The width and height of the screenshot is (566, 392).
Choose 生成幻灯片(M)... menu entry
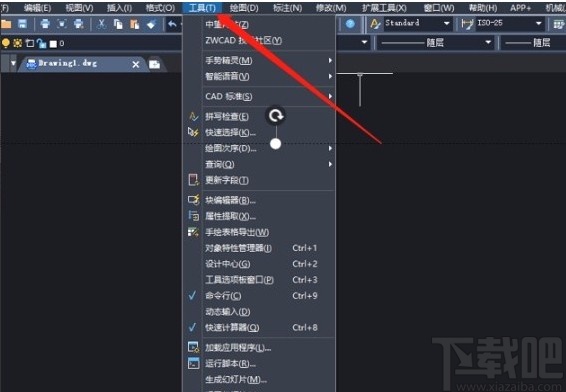[x=258, y=379]
